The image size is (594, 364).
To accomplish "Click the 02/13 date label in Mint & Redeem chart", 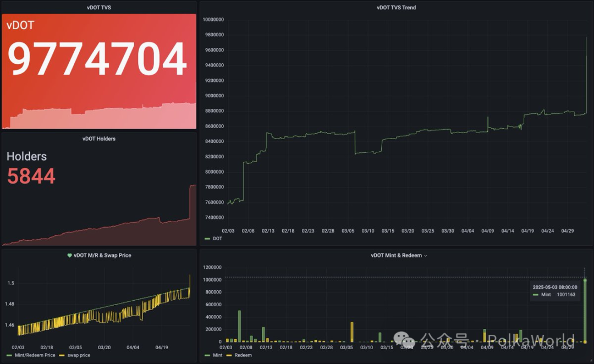I will (266, 348).
